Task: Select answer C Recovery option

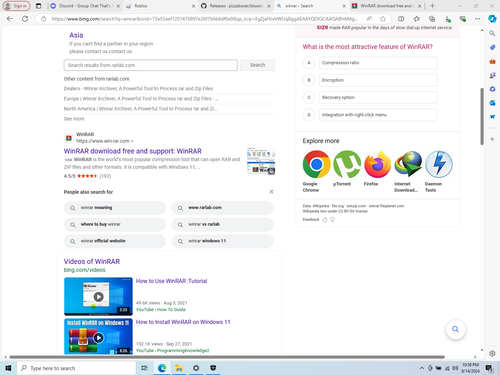Action: (378, 97)
